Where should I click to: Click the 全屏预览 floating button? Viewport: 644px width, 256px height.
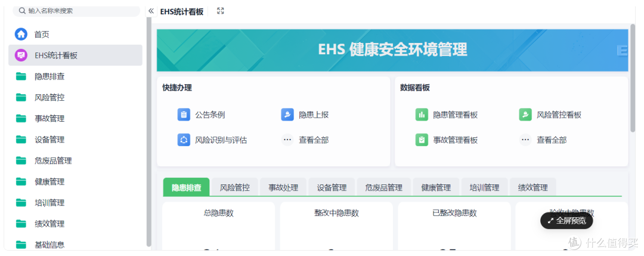click(566, 221)
